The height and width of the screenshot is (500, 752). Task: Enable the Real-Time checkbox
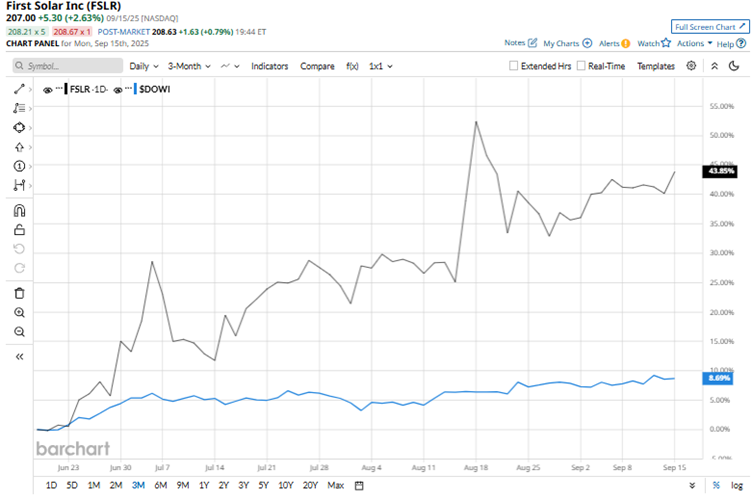click(581, 66)
